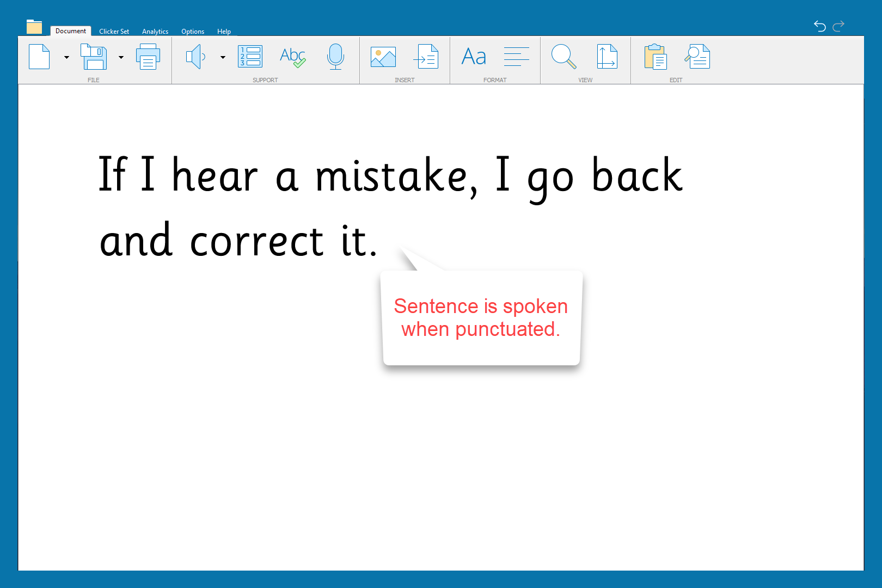Open the page size layout icon

click(x=607, y=57)
